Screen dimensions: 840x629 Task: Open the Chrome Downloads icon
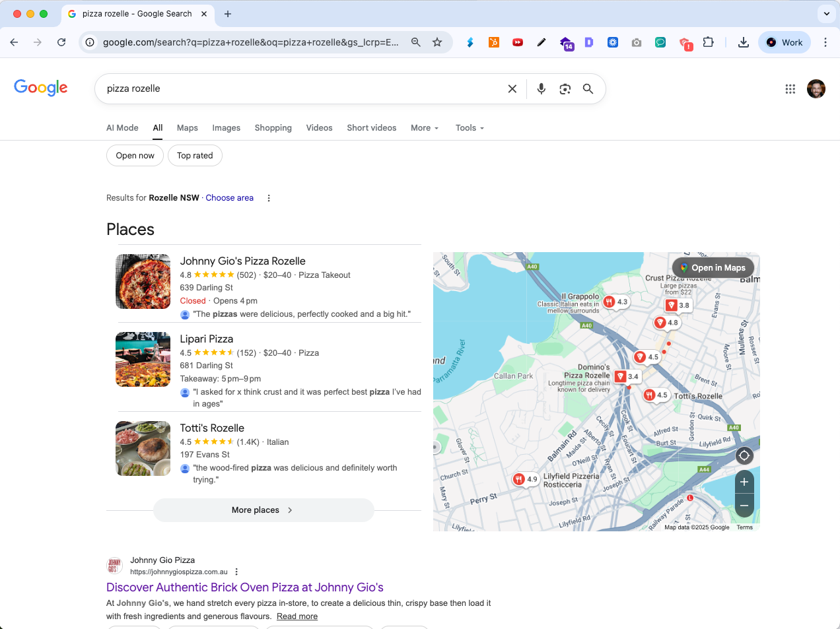click(x=744, y=42)
